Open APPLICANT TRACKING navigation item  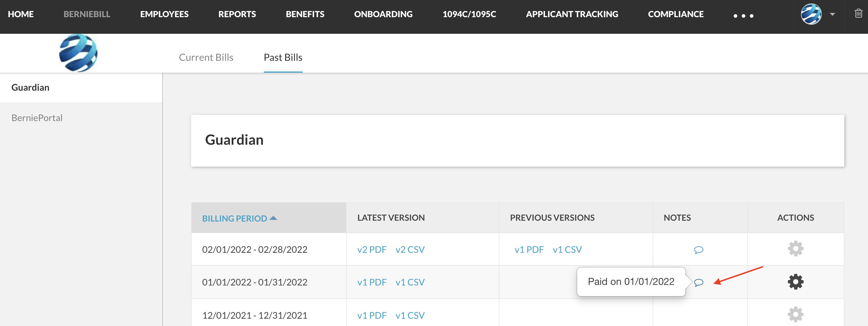(572, 14)
